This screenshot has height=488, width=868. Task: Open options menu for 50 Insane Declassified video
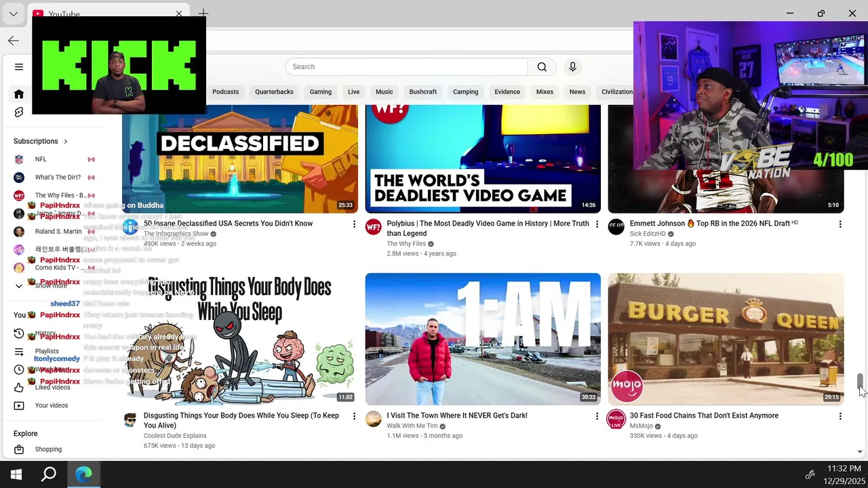pos(354,224)
